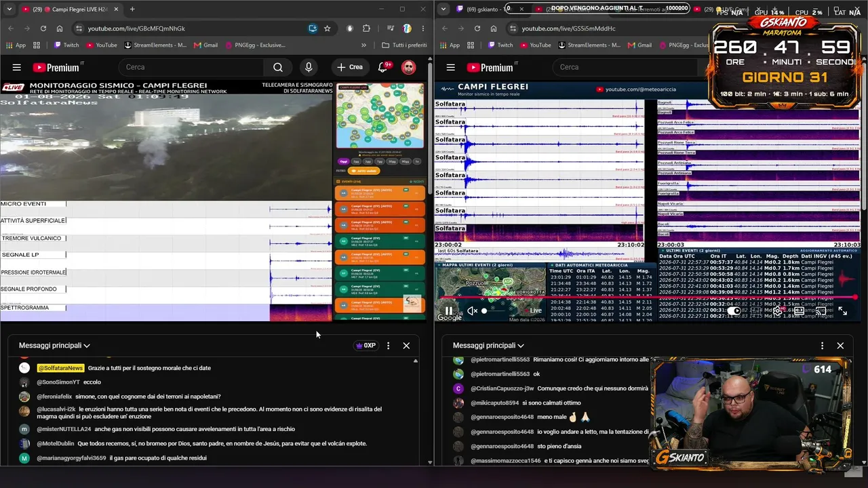
Task: Open a new tab in the left browser
Action: click(132, 9)
